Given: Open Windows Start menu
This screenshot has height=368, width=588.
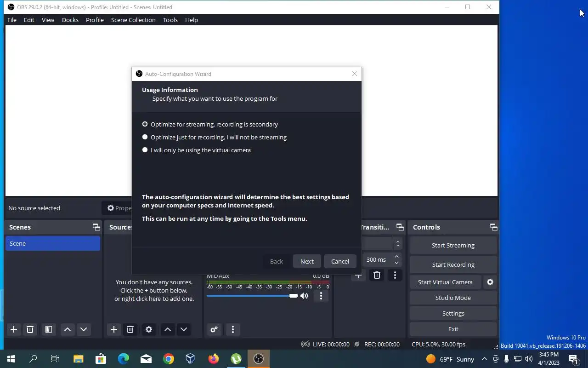Looking at the screenshot, I should [x=11, y=359].
